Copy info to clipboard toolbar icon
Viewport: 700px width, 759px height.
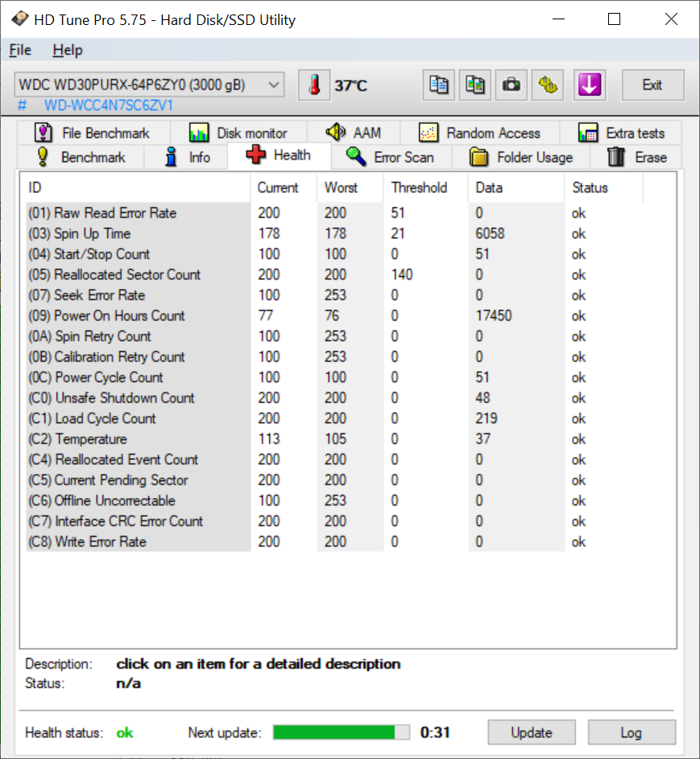click(x=438, y=85)
